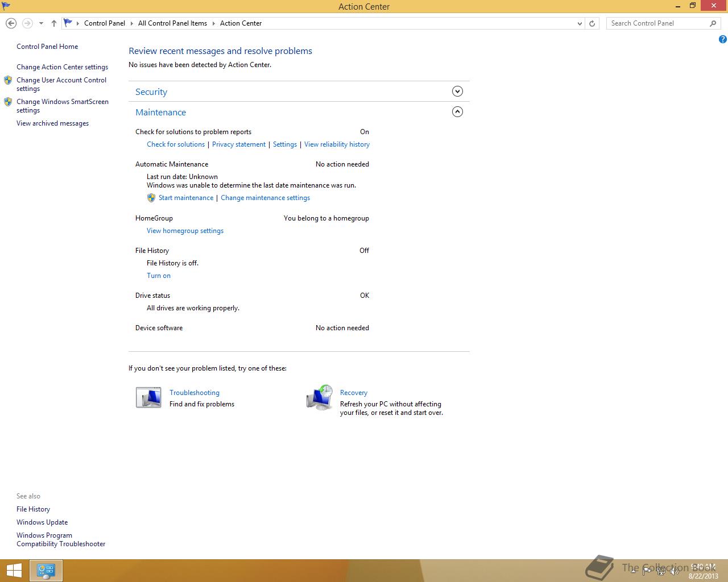The height and width of the screenshot is (582, 728).
Task: Select All Control Panel Items breadcrumb
Action: [x=172, y=23]
